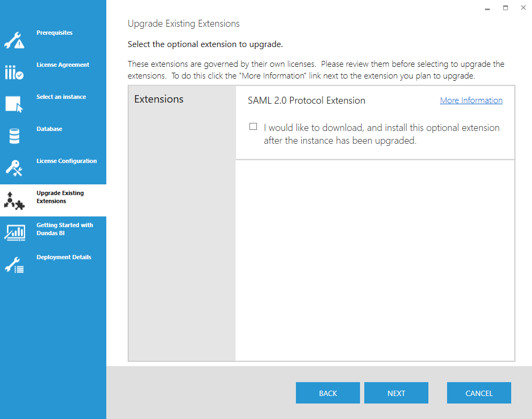Click the BACK button
532x419 pixels.
(328, 393)
